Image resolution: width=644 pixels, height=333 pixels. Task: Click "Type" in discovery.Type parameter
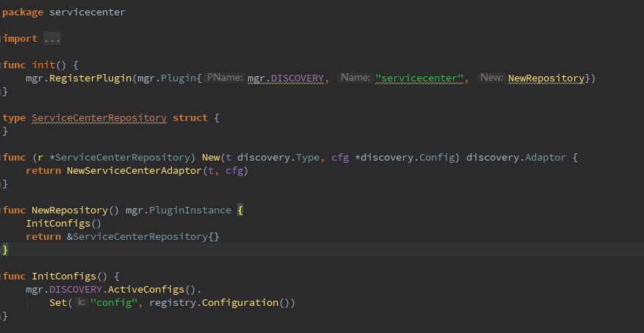(x=308, y=158)
